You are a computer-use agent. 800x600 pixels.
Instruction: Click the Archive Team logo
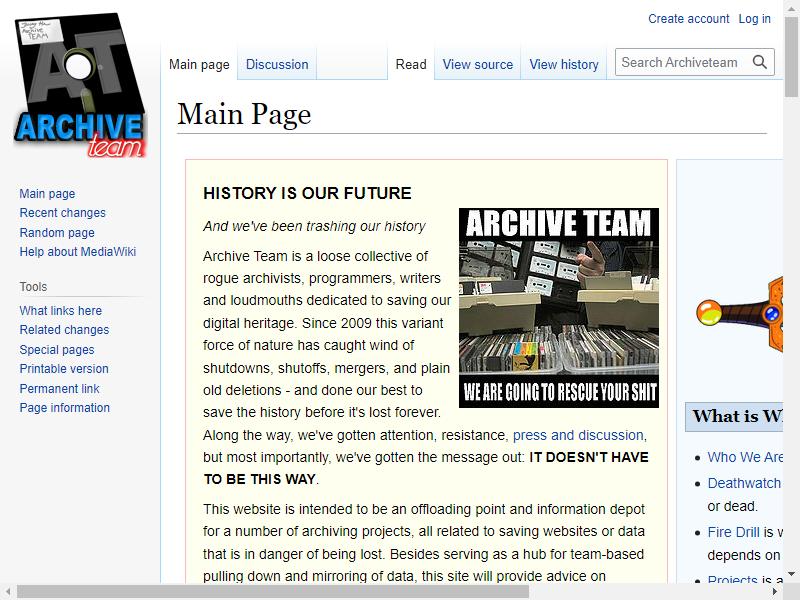pyautogui.click(x=80, y=85)
